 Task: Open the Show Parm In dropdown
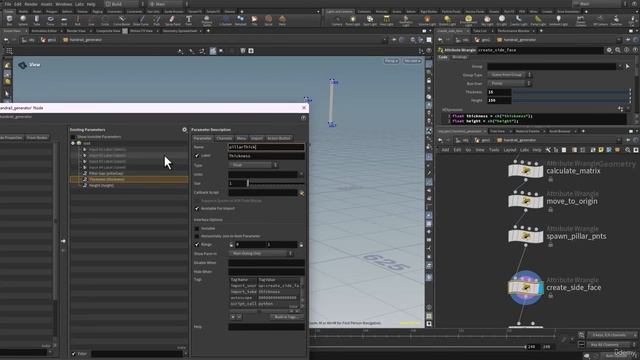click(x=261, y=253)
